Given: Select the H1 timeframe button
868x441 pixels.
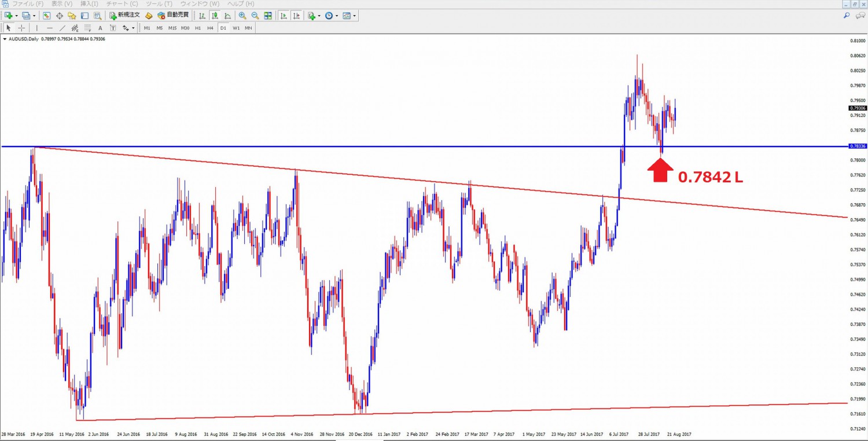Looking at the screenshot, I should point(198,28).
